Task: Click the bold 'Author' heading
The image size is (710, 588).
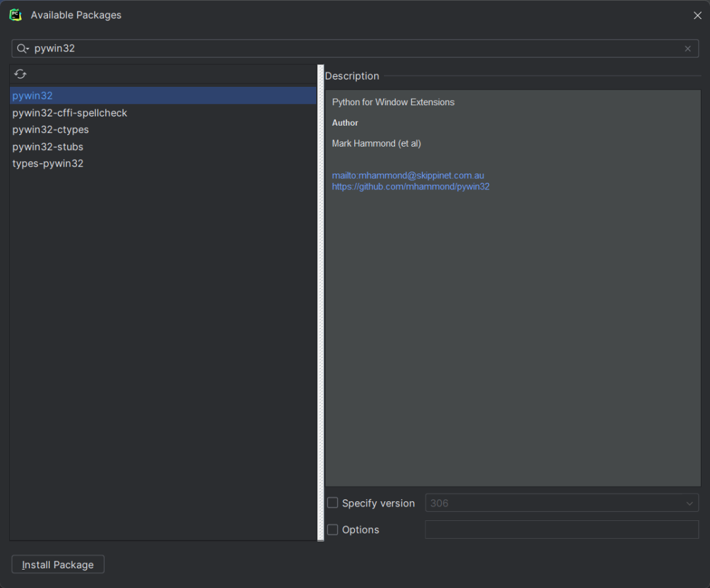Action: point(345,123)
